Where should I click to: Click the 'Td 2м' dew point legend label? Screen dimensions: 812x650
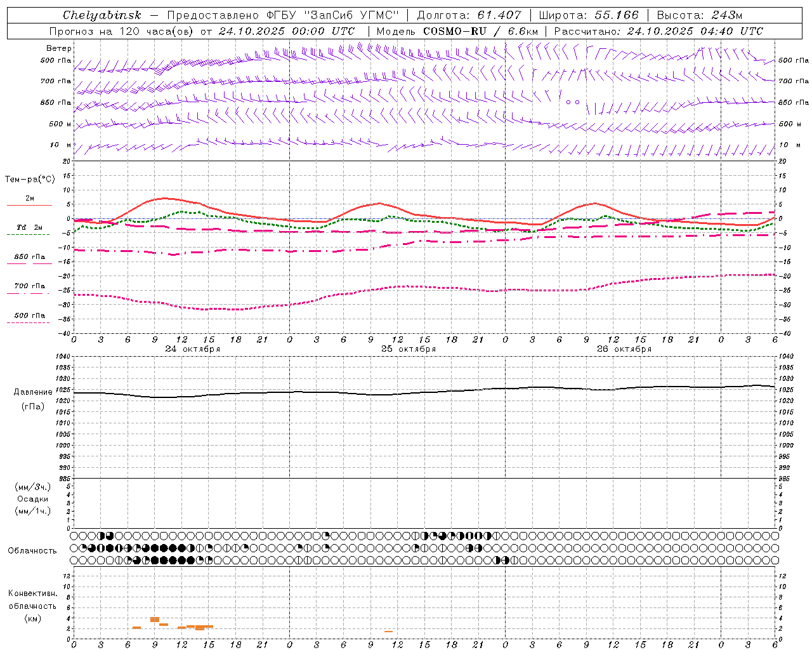(x=30, y=227)
